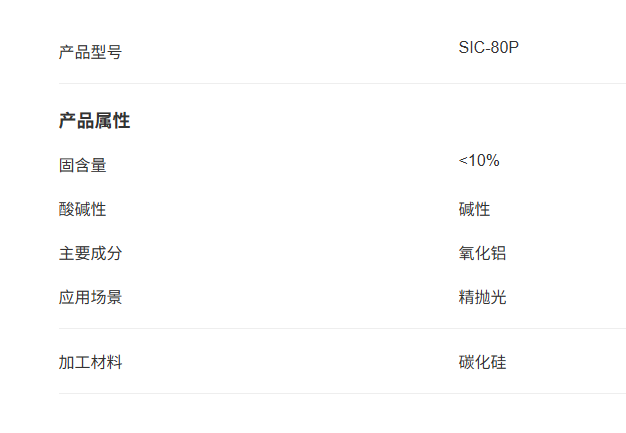This screenshot has width=626, height=433.
Task: Click the 应用场景 attribute label
Action: 90,297
